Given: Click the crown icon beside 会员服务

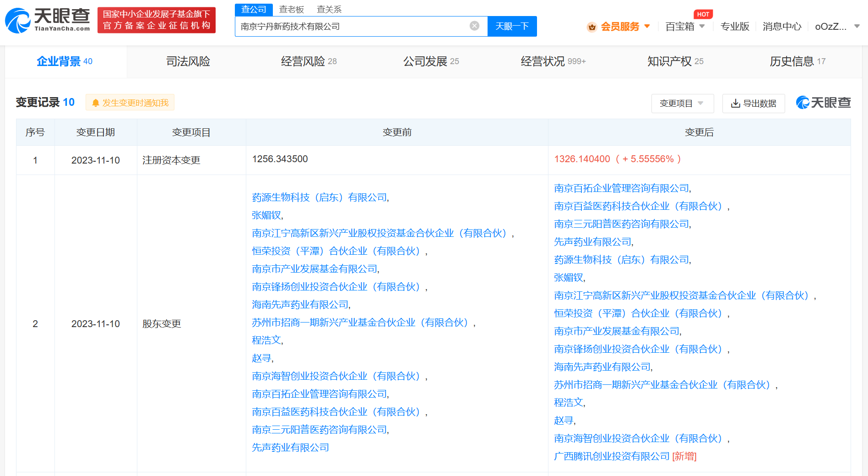Looking at the screenshot, I should click(x=591, y=27).
